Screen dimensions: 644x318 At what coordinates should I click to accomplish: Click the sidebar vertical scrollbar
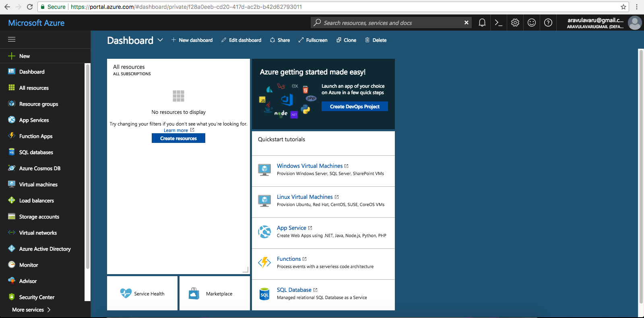(x=87, y=167)
